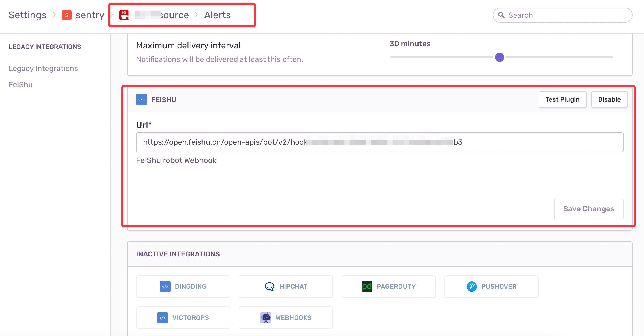
Task: Click the Test Plugin button
Action: click(x=562, y=99)
